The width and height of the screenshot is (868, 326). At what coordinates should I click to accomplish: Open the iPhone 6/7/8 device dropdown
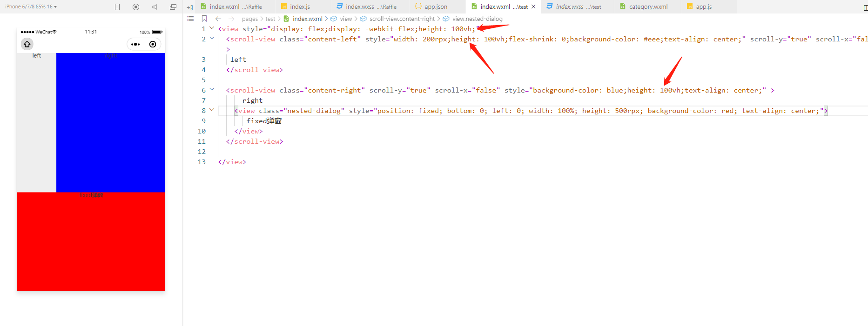(31, 7)
